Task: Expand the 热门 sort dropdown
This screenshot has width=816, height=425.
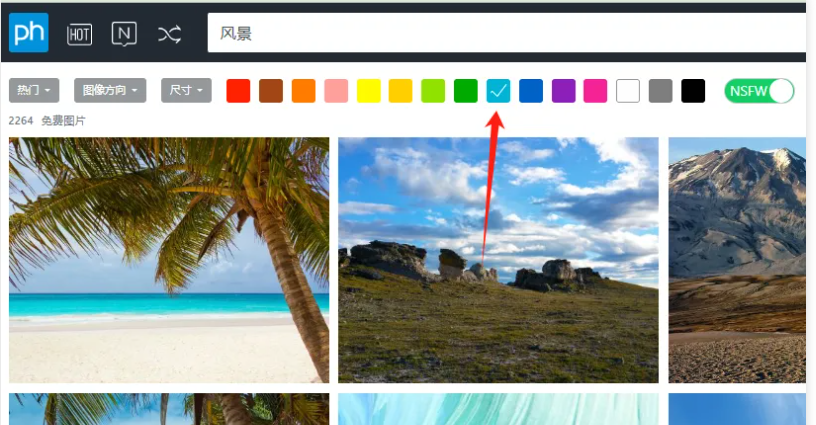Action: pos(34,91)
